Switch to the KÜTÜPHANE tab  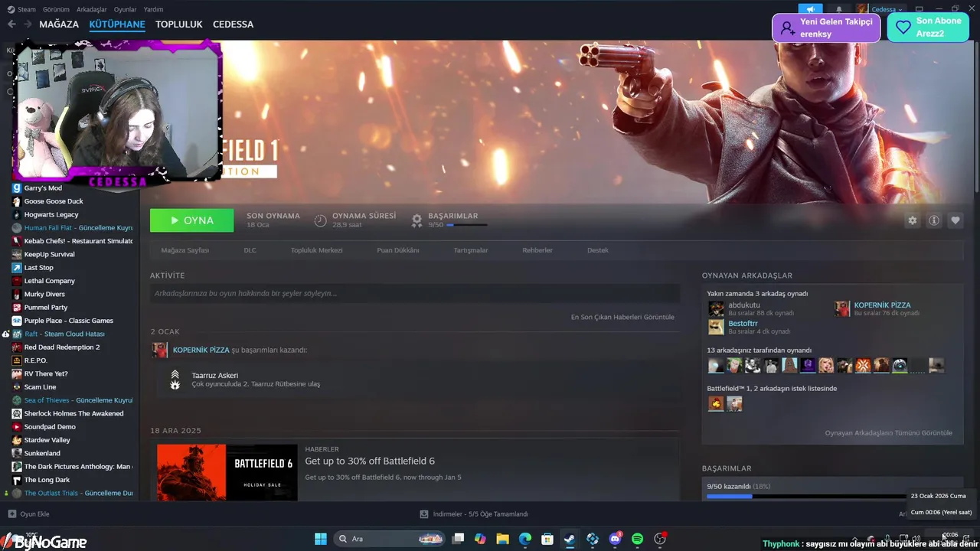[117, 24]
